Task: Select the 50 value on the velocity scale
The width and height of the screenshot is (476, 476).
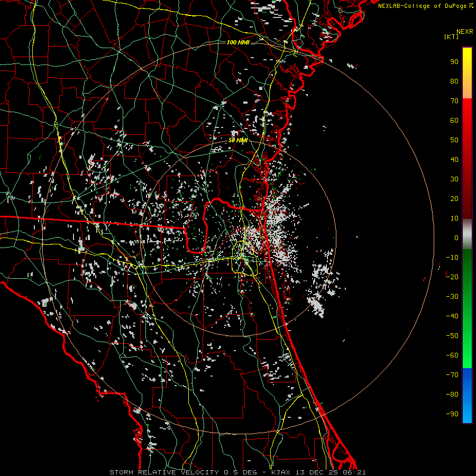Action: (454, 140)
